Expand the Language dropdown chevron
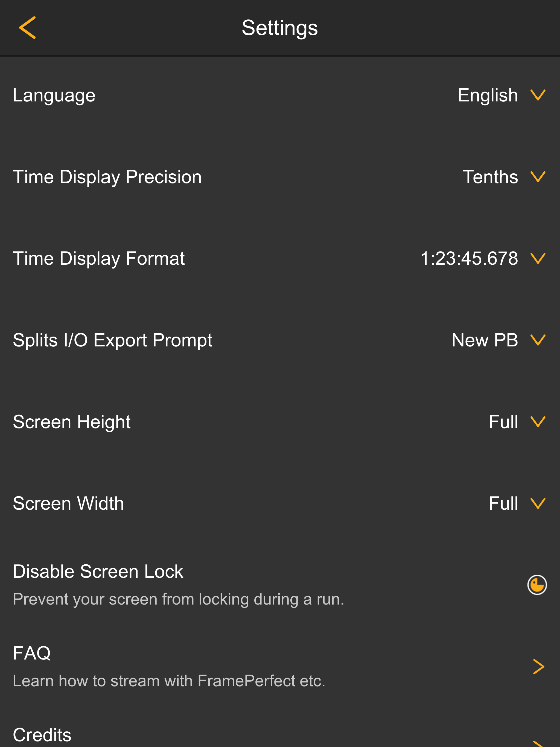The height and width of the screenshot is (747, 560). point(538,95)
